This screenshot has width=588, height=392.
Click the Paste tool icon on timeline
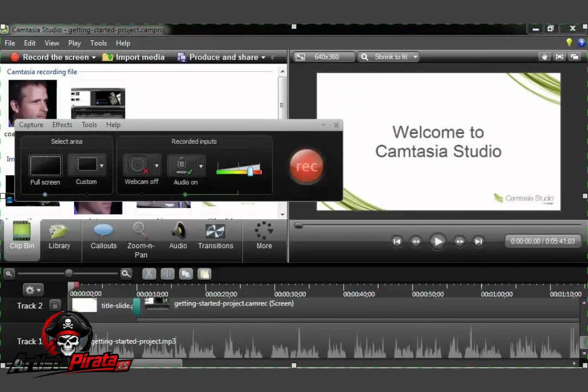pyautogui.click(x=204, y=274)
